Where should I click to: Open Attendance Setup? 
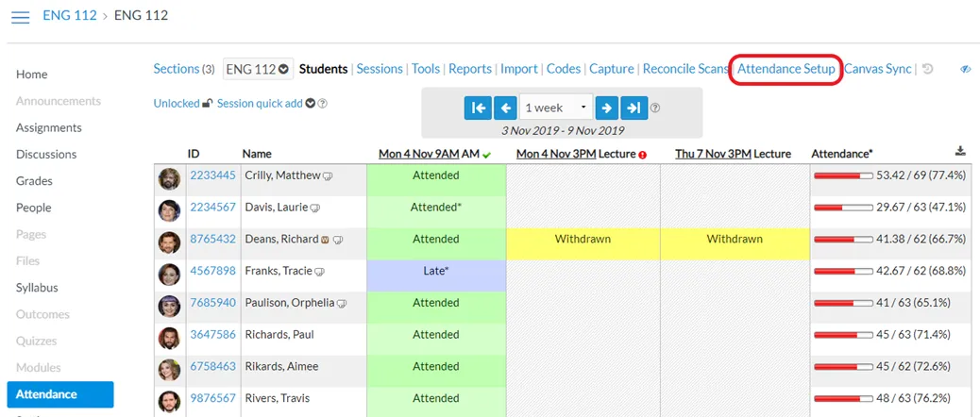click(x=786, y=69)
